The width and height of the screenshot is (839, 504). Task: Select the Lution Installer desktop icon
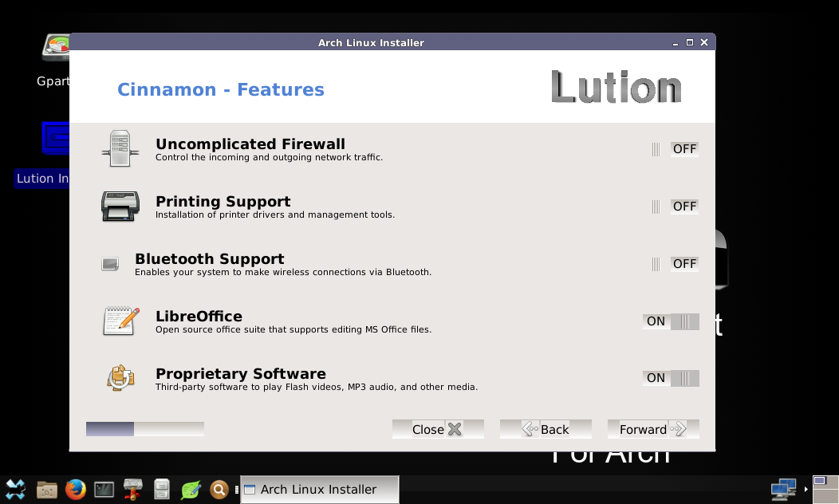point(42,156)
